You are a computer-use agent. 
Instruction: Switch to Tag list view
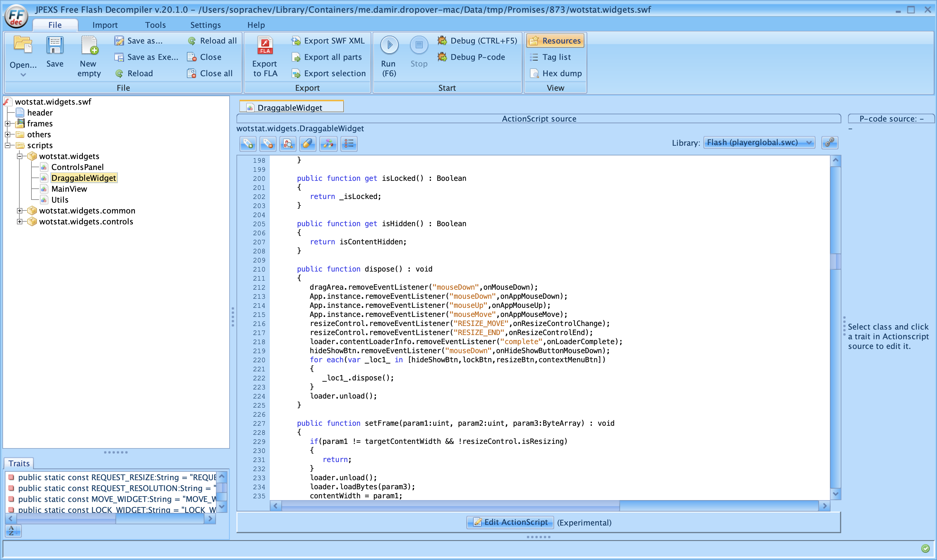point(556,57)
